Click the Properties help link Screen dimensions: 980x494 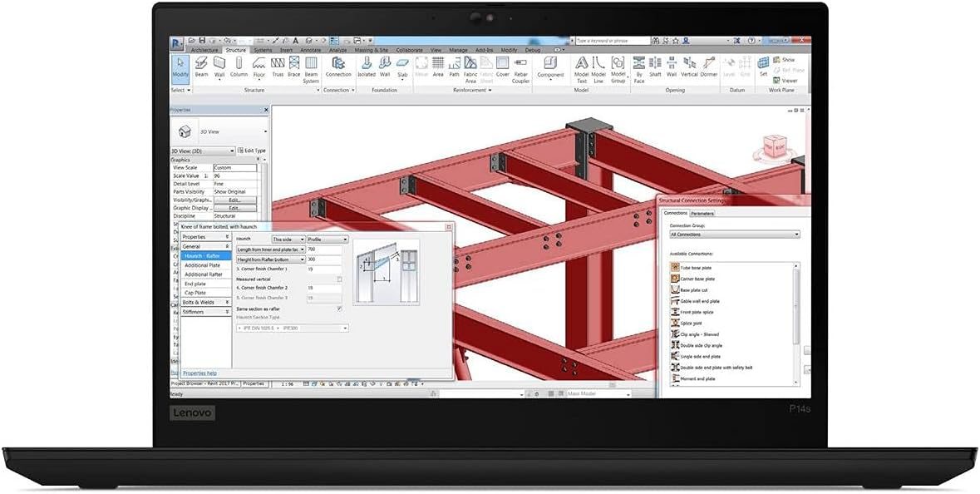coord(200,373)
